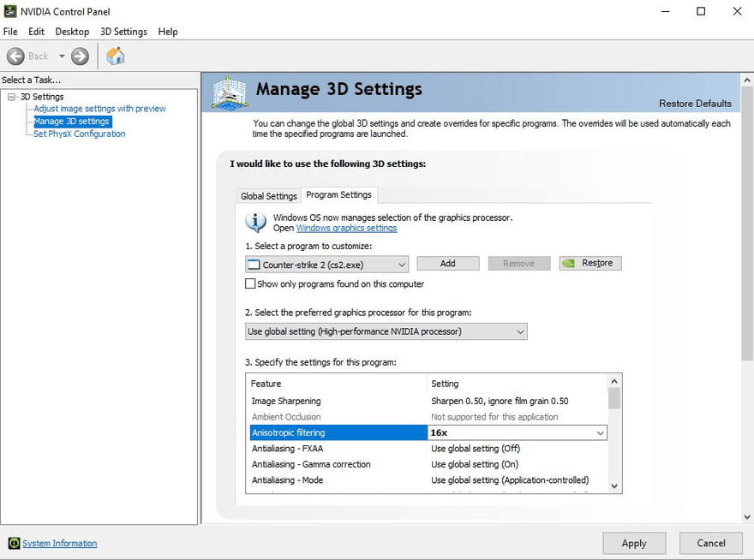The image size is (754, 560).
Task: Select Set PhysX Configuration in task tree
Action: [79, 134]
